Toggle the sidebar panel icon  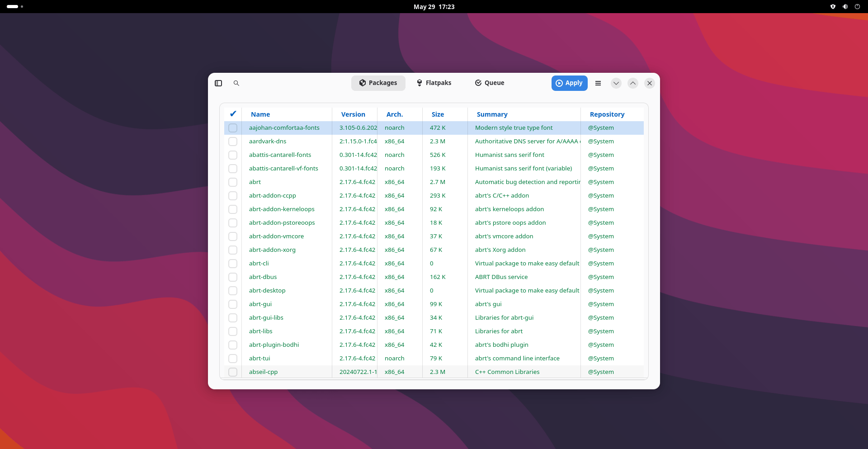point(218,83)
